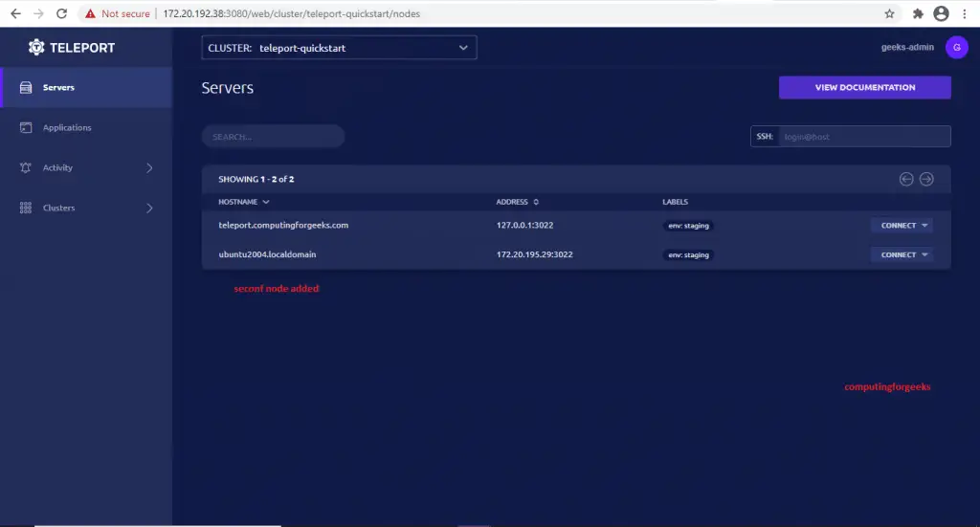Screen dimensions: 980x527
Task: Open the browser profile icon
Action: 941,13
